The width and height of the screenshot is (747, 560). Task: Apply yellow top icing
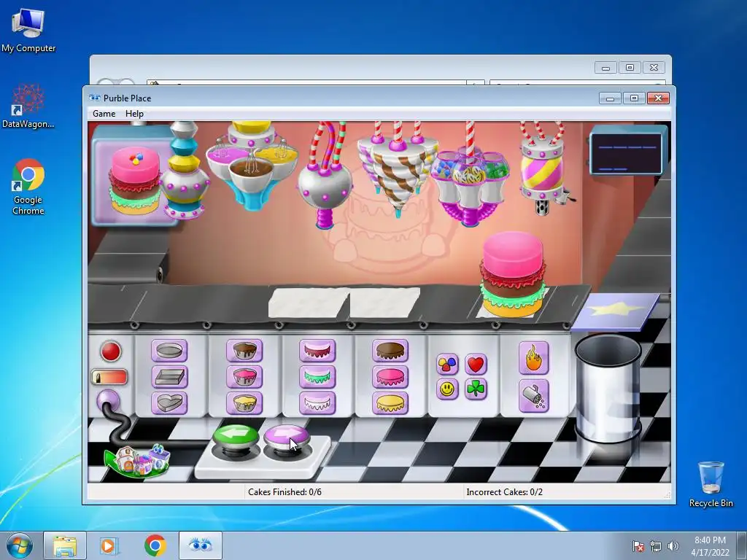390,402
